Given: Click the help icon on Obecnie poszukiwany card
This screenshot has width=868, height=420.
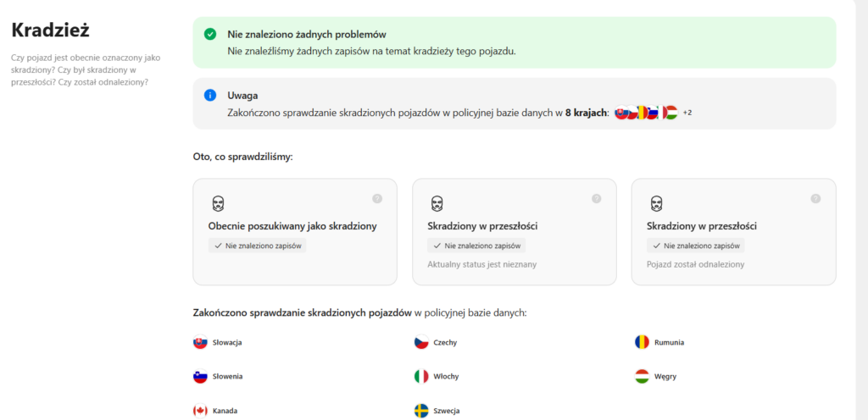Looking at the screenshot, I should click(377, 198).
